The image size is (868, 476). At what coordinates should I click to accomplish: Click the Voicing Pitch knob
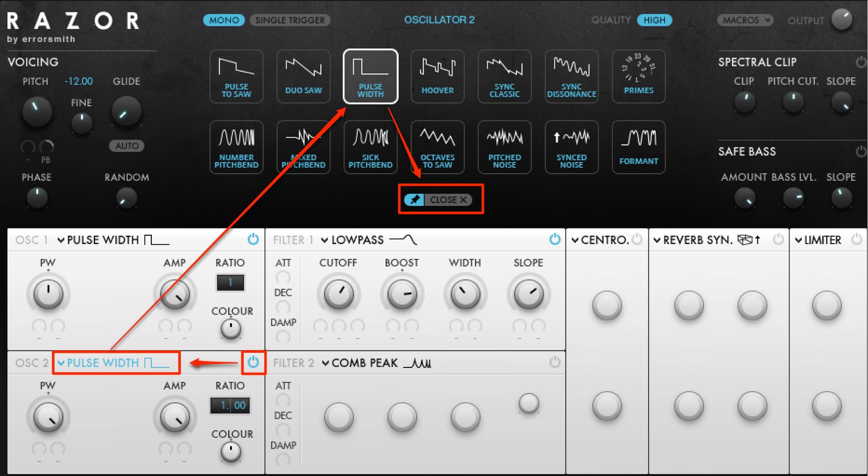coord(36,110)
